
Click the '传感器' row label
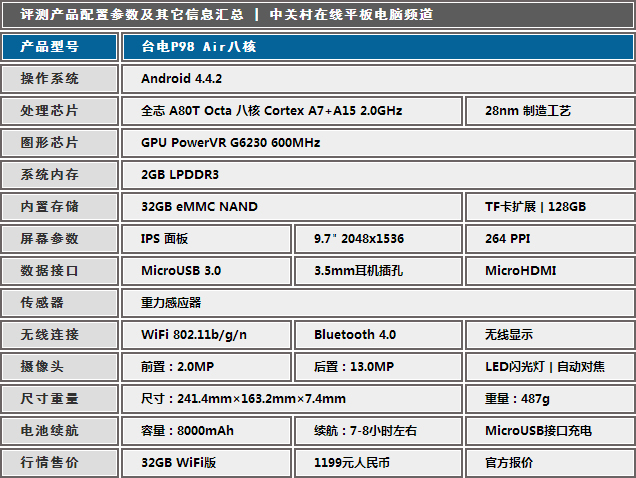[x=60, y=304]
